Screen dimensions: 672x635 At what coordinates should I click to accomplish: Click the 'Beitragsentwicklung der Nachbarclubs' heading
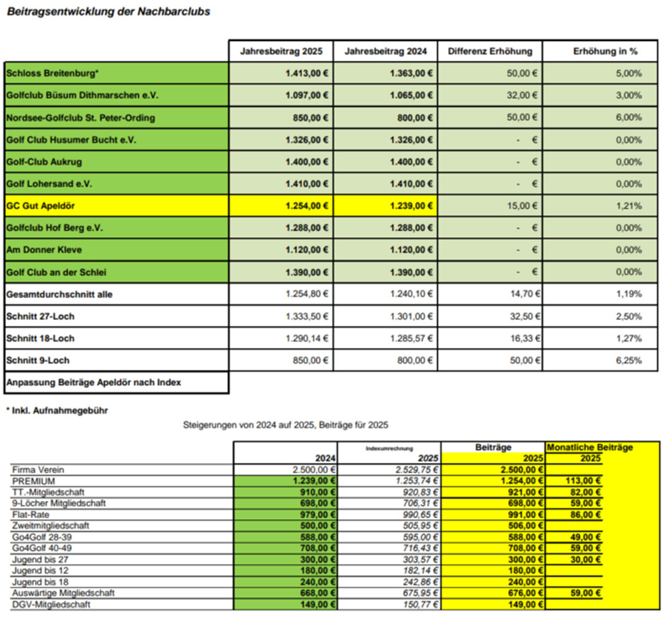(x=108, y=12)
